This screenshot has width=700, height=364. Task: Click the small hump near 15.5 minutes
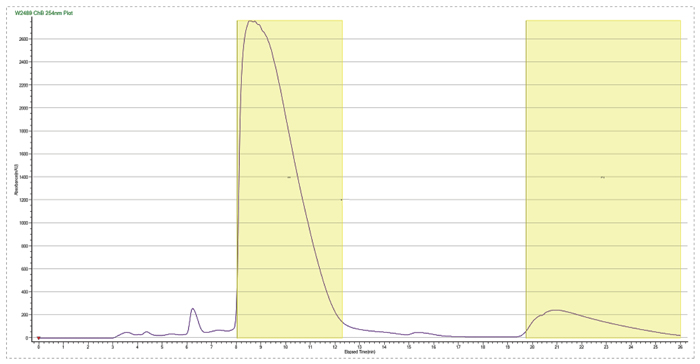[420, 333]
